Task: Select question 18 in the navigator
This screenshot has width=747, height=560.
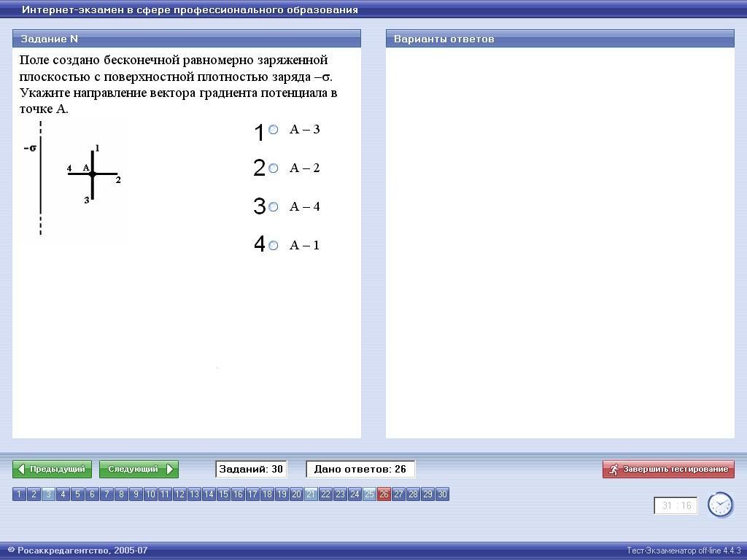Action: (x=267, y=494)
